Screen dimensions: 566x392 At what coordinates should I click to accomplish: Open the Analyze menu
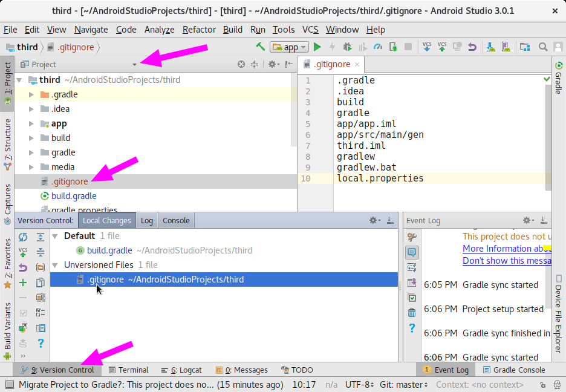(x=159, y=30)
